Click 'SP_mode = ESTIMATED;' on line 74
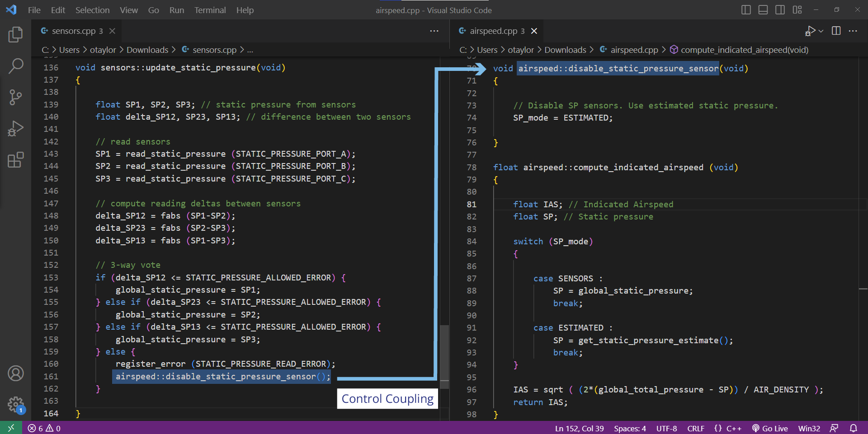 coord(563,118)
